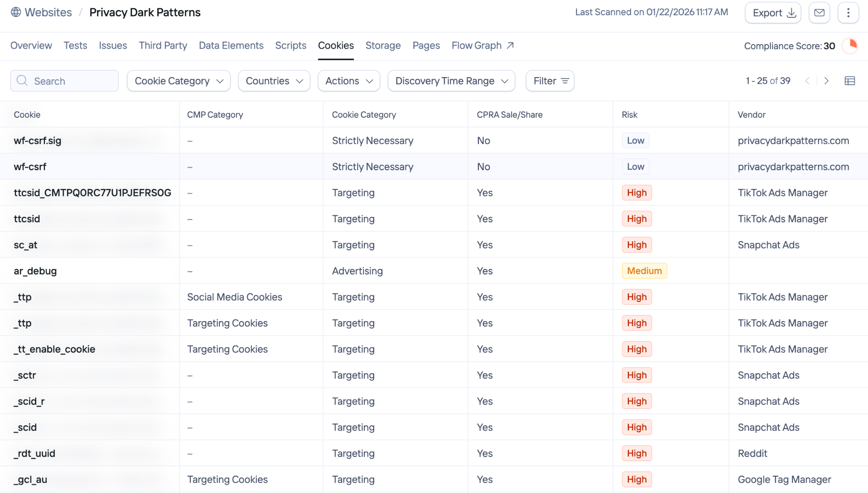
Task: Open the Countries dropdown filter
Action: (274, 81)
